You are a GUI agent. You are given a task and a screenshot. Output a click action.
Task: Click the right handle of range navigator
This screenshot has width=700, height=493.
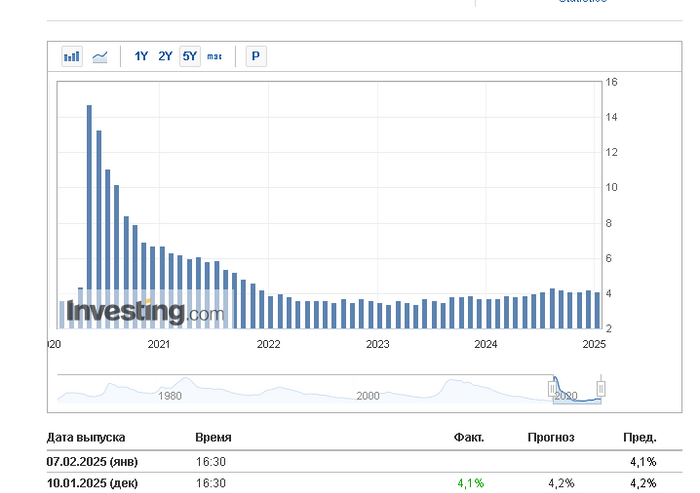601,387
